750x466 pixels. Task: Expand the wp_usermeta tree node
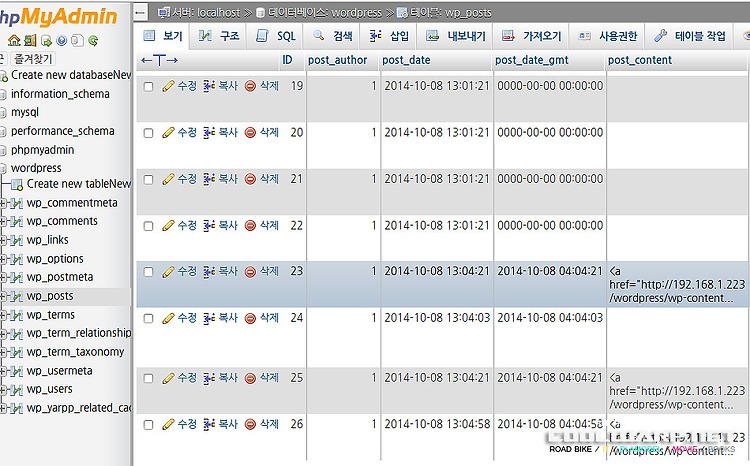coord(3,371)
